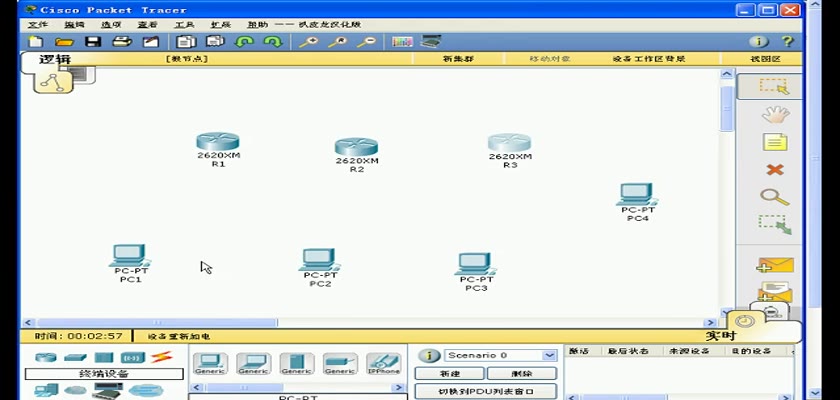Screen dimensions: 840x400
Task: Click the Print icon in toolbar
Action: pos(121,42)
